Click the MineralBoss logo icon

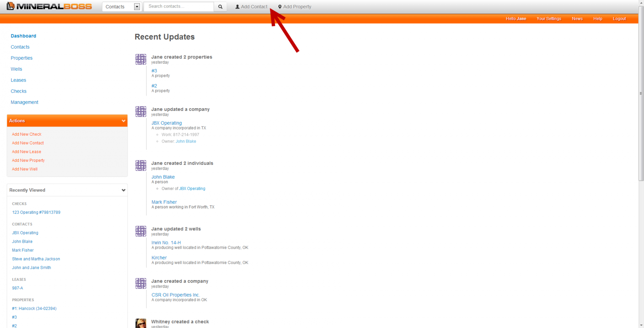coord(11,6)
